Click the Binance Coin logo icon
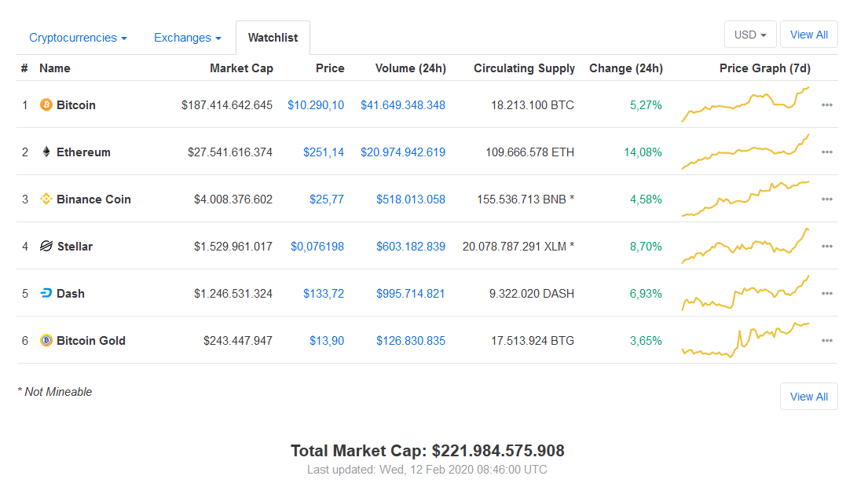868x483 pixels. [46, 199]
